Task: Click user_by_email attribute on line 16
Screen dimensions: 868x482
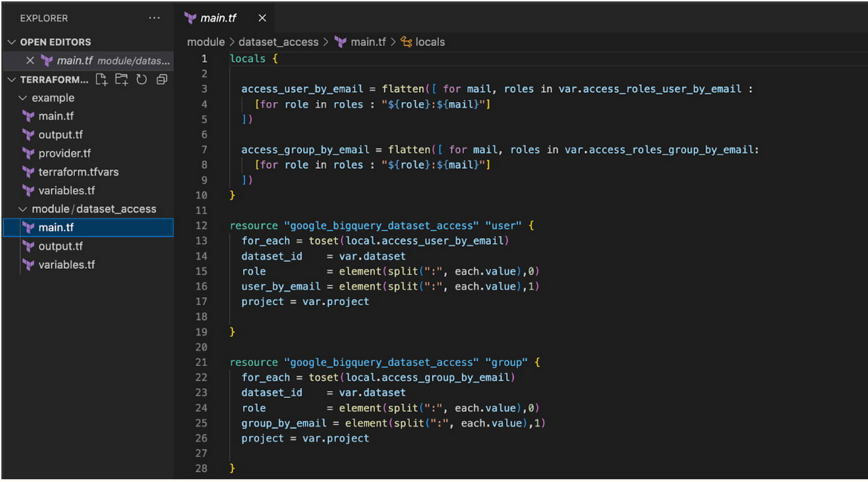Action: (281, 286)
